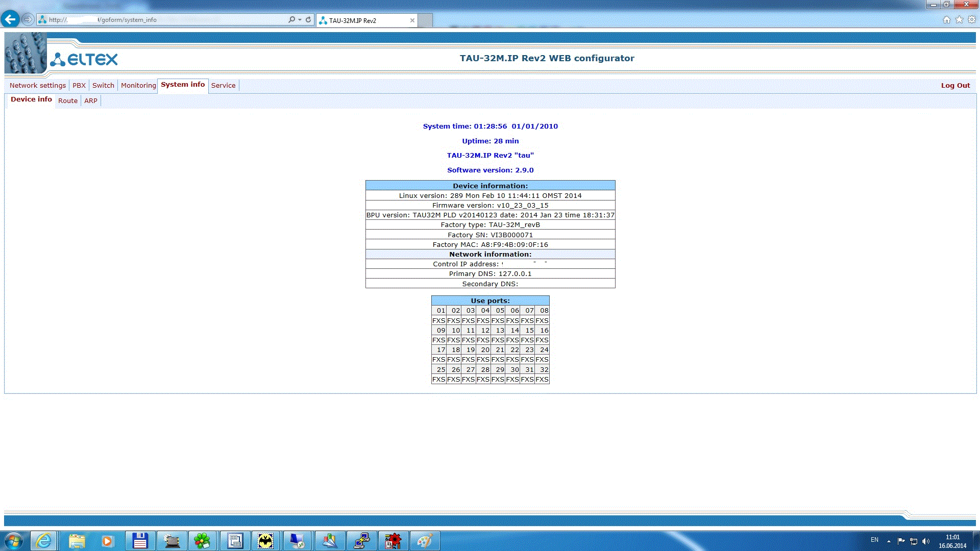Open the PBX menu
The width and height of the screenshot is (980, 551).
pyautogui.click(x=79, y=85)
